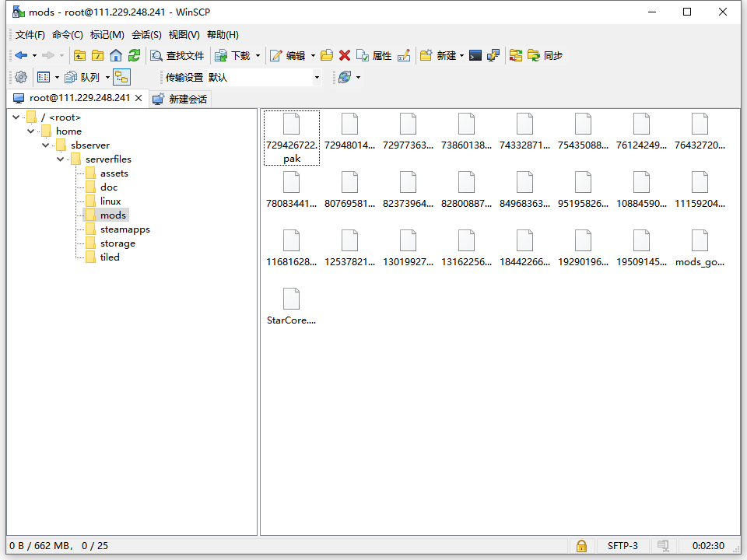Viewport: 747px width, 560px height.
Task: Select the doc folder in tree
Action: tap(109, 187)
